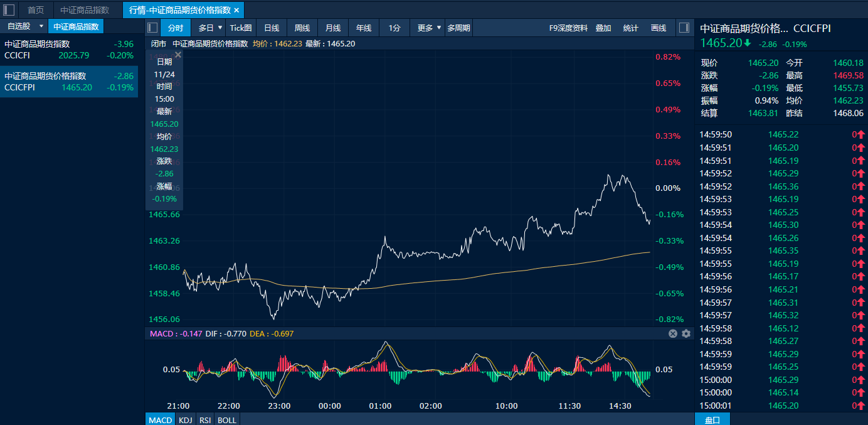
Task: Switch chart to 日线 view
Action: [x=272, y=28]
